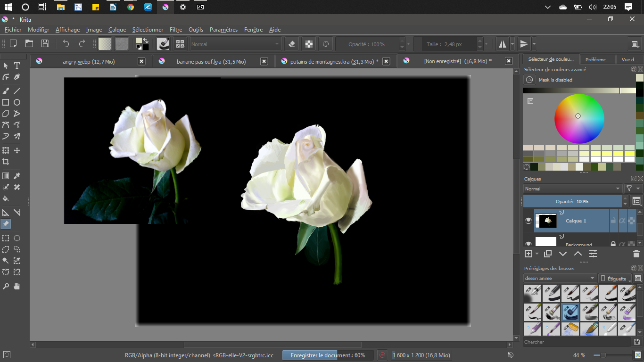Viewport: 644px width, 362px height.
Task: Open the Filtre menu
Action: coord(175,30)
